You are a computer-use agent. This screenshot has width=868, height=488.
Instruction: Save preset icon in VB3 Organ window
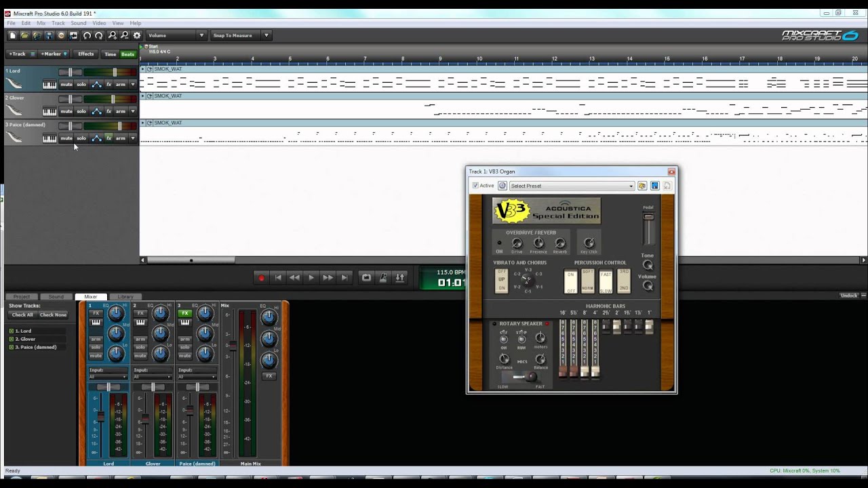pyautogui.click(x=654, y=186)
